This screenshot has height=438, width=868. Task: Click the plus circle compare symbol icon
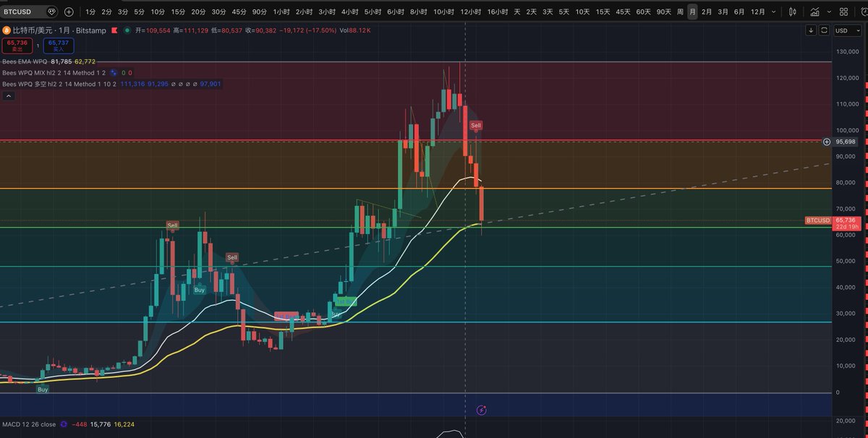click(69, 12)
